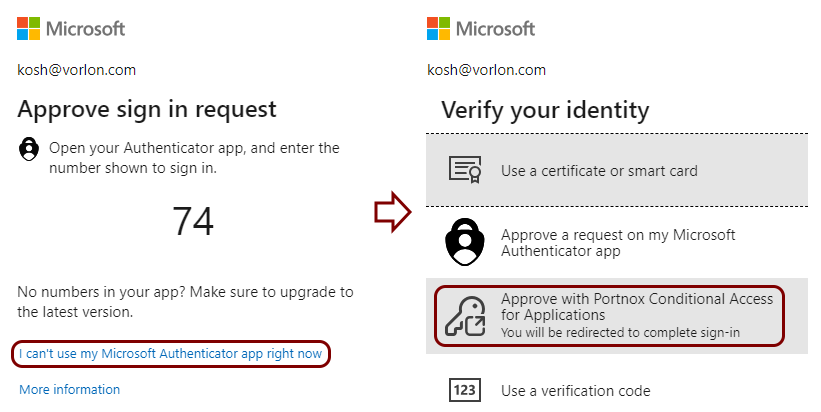Viewport: 821px width, 412px height.
Task: Click the red arrow between panels
Action: 393,211
